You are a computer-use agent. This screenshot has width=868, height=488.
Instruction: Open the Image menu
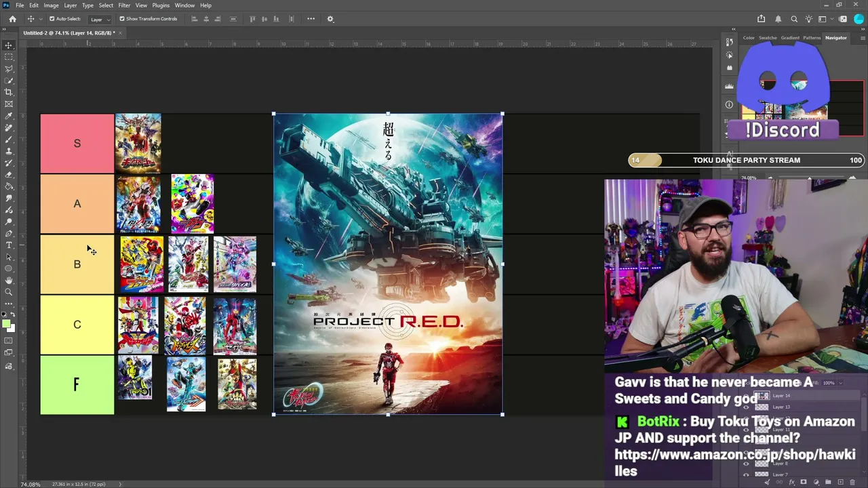[x=52, y=5]
